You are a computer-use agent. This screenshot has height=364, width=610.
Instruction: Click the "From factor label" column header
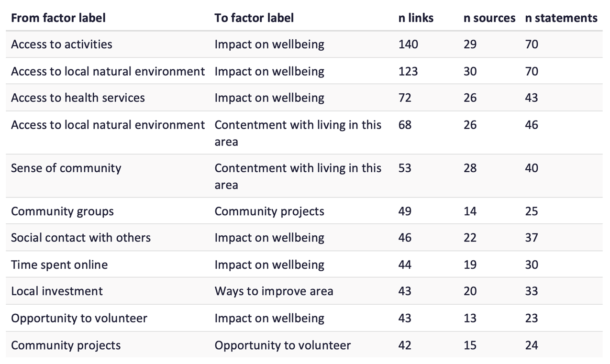[x=58, y=18]
